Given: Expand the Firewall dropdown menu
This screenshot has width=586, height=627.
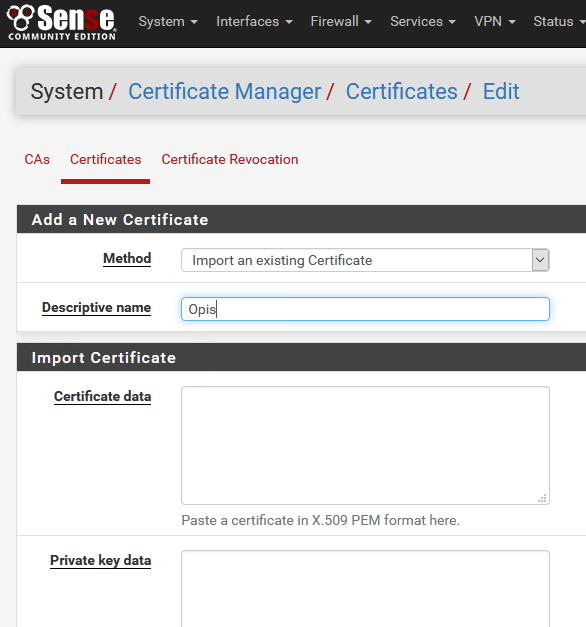Looking at the screenshot, I should tap(341, 22).
